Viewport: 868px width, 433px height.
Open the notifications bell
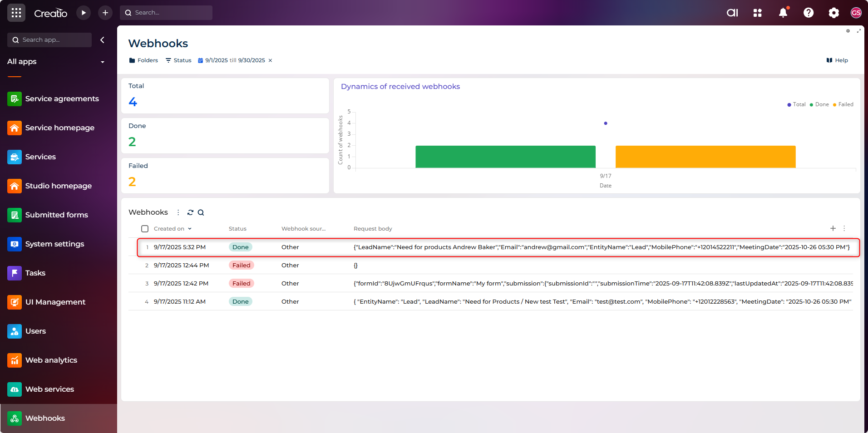pos(783,13)
